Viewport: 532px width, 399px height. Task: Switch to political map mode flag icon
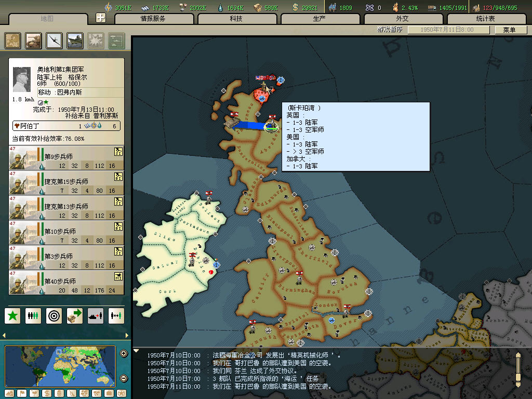pos(22,394)
